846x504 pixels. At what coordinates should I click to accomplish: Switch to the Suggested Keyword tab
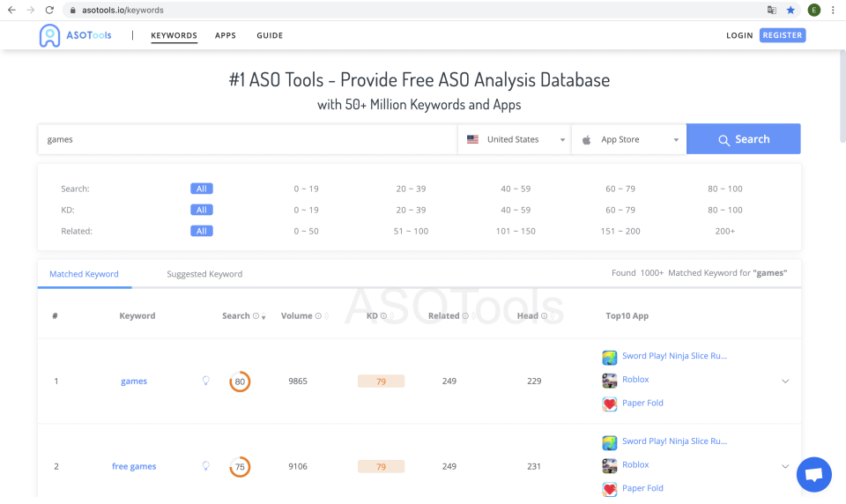204,274
